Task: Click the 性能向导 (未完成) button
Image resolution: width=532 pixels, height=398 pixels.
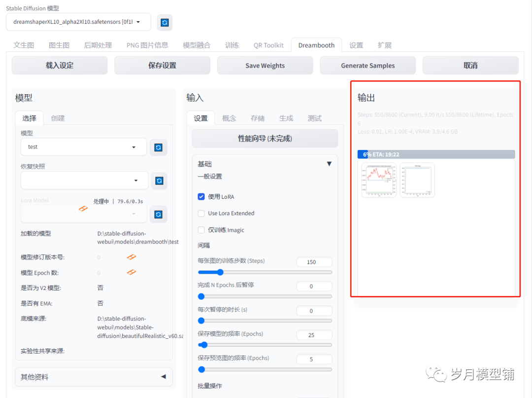Action: pos(265,139)
